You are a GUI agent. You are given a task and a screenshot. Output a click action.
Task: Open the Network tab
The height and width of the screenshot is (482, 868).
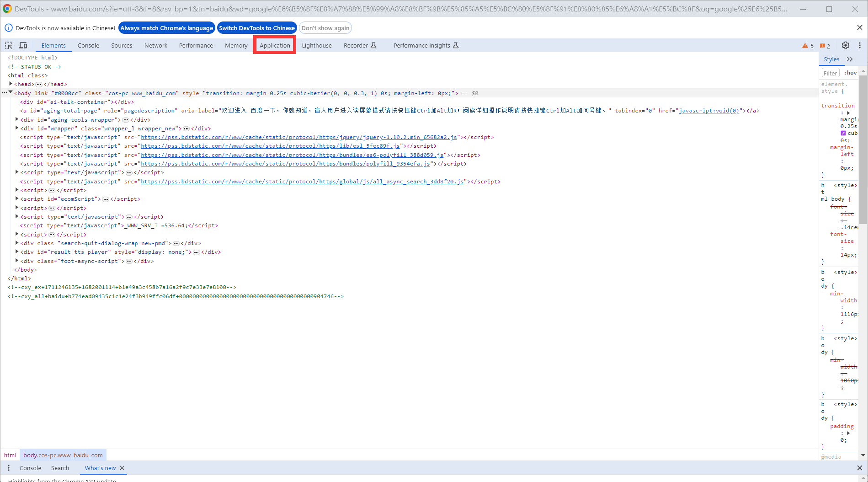(156, 45)
